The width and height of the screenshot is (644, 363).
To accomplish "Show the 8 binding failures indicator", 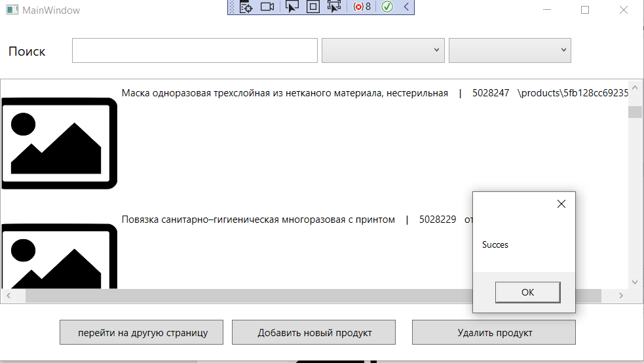I will pos(362,7).
